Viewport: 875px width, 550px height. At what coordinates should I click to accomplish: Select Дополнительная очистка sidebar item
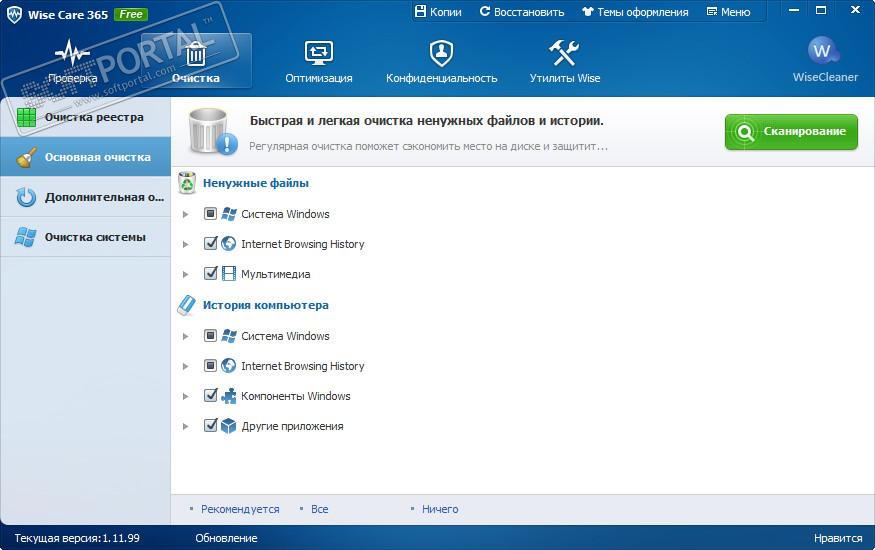(x=85, y=197)
